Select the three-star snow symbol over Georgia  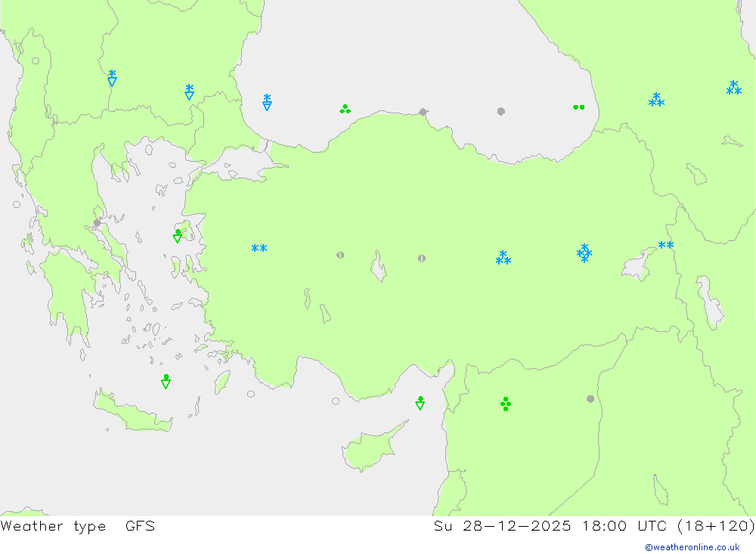[x=656, y=100]
